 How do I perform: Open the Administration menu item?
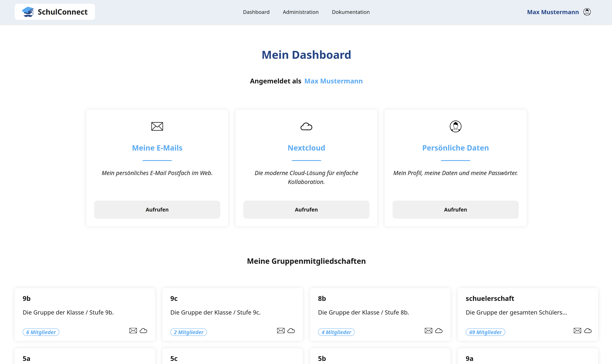(300, 12)
